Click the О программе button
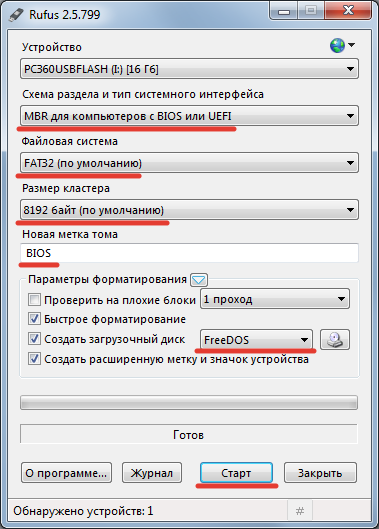The image size is (379, 529). (66, 473)
